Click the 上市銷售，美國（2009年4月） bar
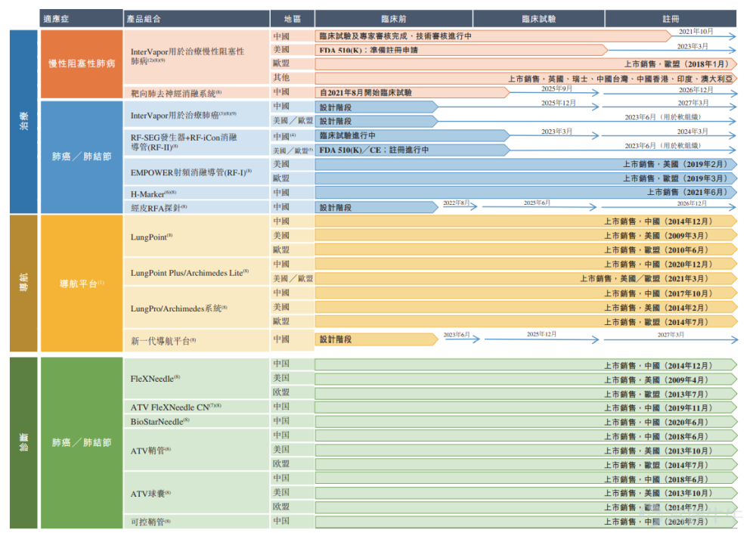The height and width of the screenshot is (539, 756). pos(526,380)
